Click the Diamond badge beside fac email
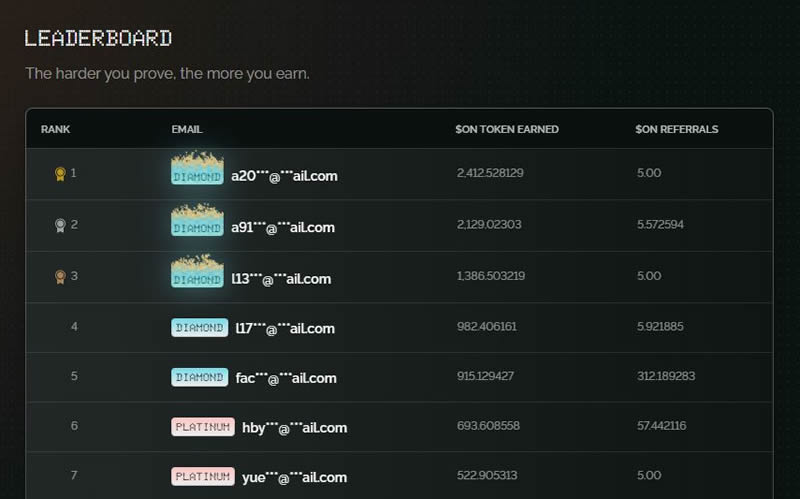The width and height of the screenshot is (800, 499). (x=199, y=377)
